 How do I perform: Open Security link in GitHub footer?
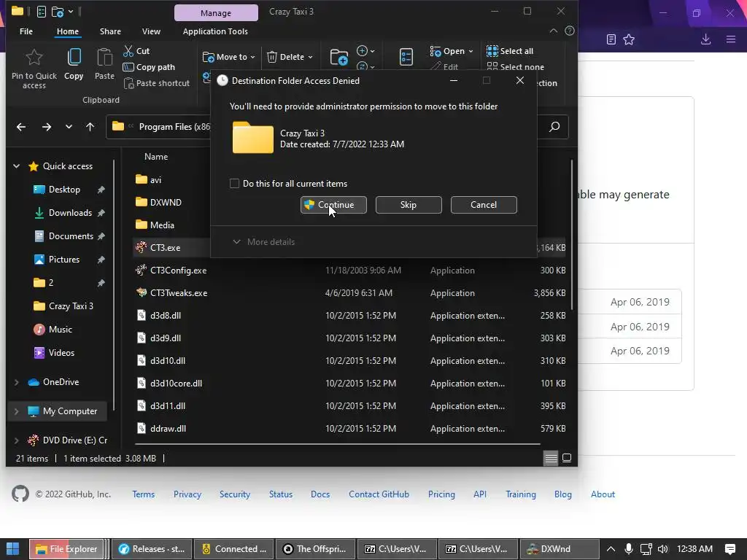(x=234, y=494)
